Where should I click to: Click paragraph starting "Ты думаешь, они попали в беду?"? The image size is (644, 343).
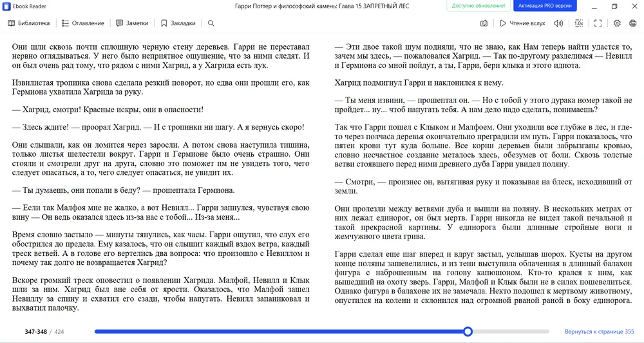click(123, 190)
